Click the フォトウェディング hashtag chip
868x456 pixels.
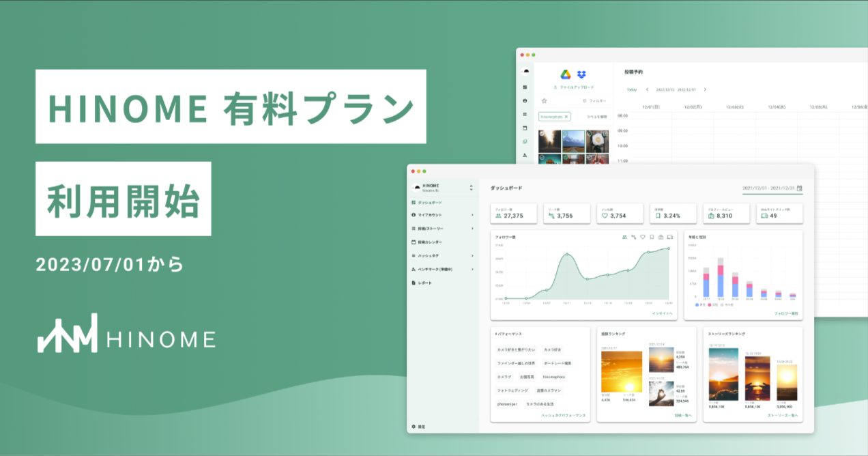(512, 390)
